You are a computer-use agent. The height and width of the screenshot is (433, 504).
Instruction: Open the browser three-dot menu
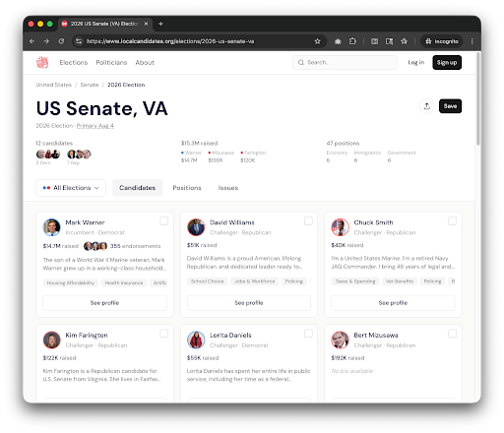tap(472, 41)
